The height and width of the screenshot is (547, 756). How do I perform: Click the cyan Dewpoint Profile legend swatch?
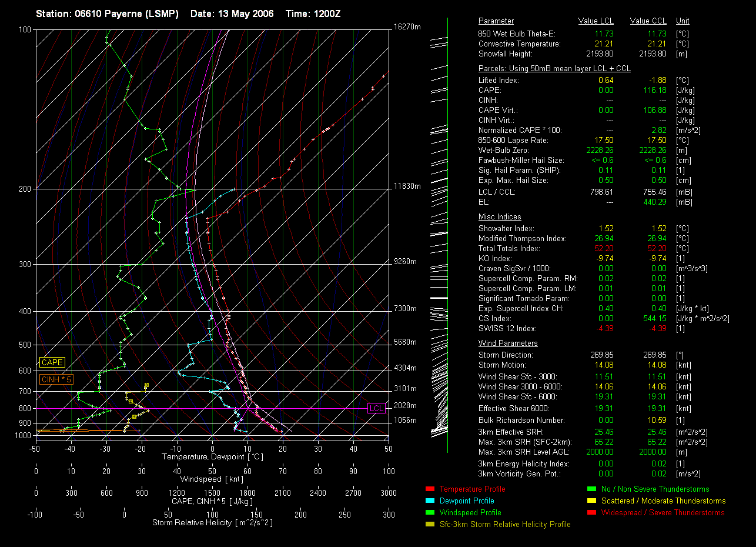[429, 501]
